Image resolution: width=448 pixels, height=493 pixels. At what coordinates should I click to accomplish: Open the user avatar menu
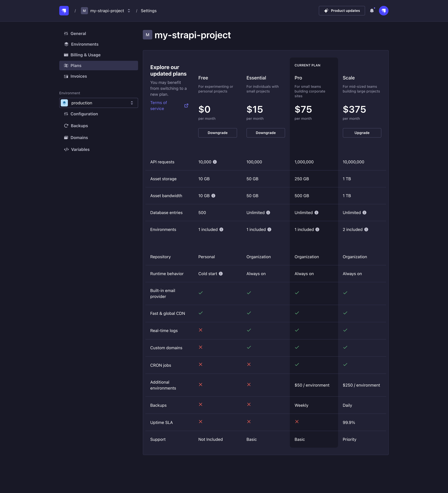pyautogui.click(x=383, y=11)
